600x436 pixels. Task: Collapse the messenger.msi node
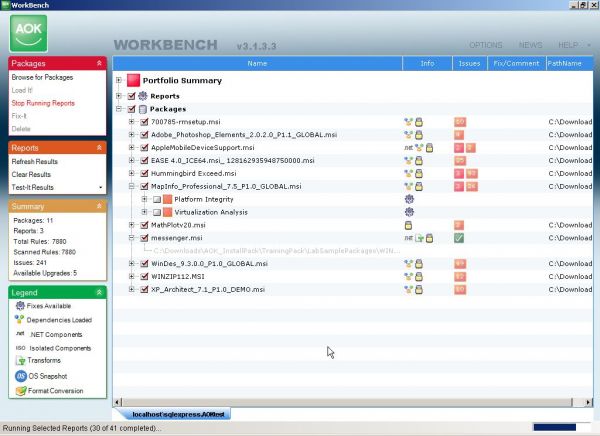(132, 238)
